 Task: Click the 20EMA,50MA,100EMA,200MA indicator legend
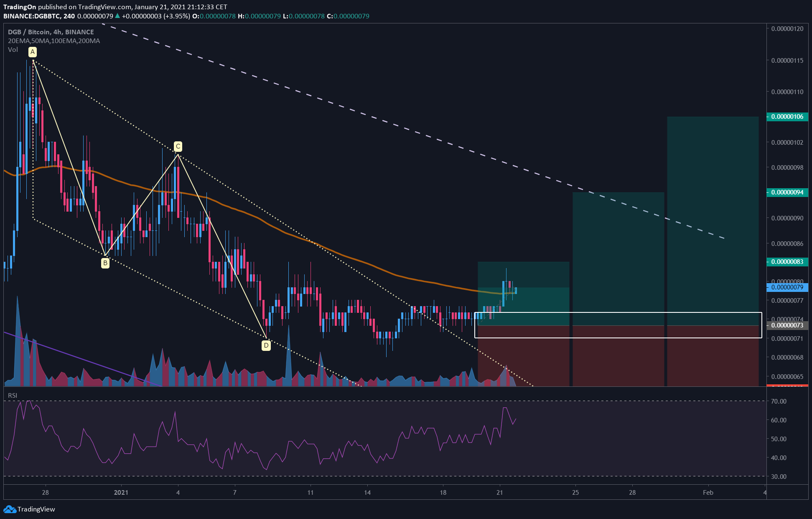(54, 41)
